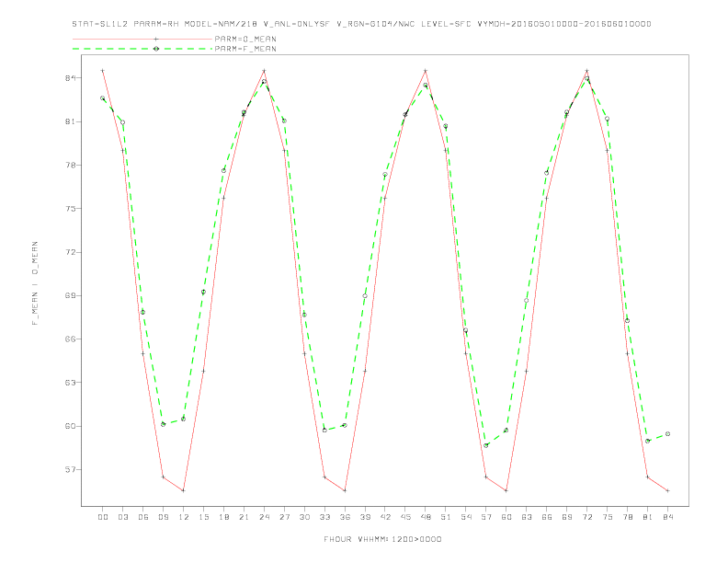This screenshot has width=728, height=563.
Task: Select red O_MEAN plus marker at hour 60
Action: point(506,490)
